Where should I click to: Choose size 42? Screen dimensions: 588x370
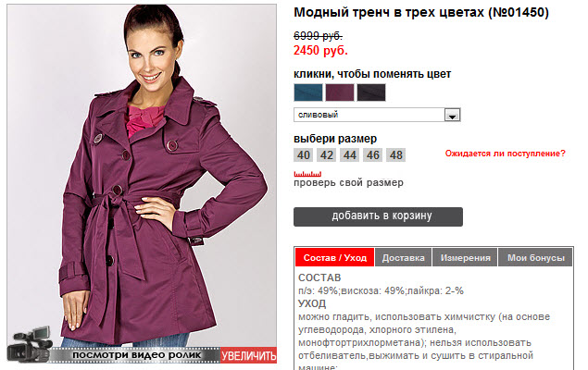(x=326, y=155)
